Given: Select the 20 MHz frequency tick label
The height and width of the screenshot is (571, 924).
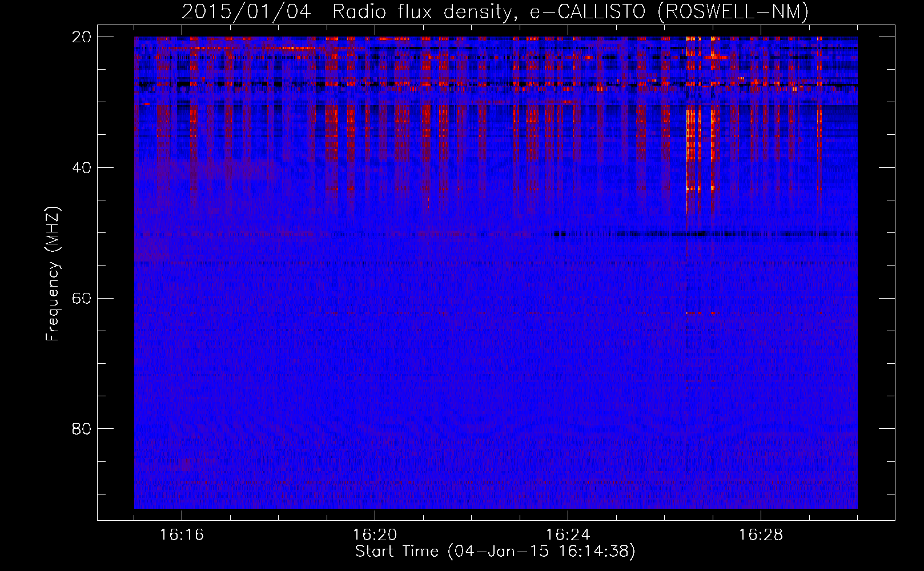Looking at the screenshot, I should [82, 37].
